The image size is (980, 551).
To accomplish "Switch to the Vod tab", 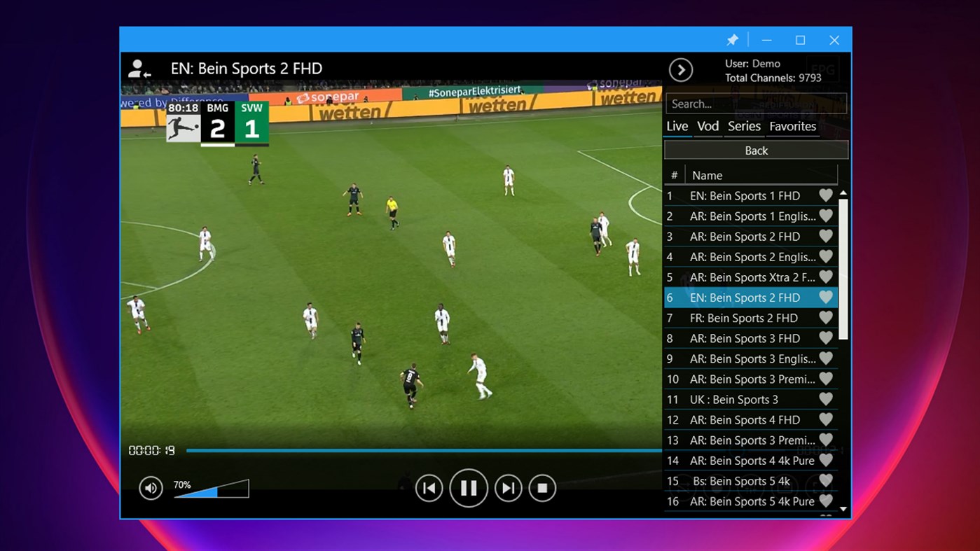I will [x=708, y=126].
